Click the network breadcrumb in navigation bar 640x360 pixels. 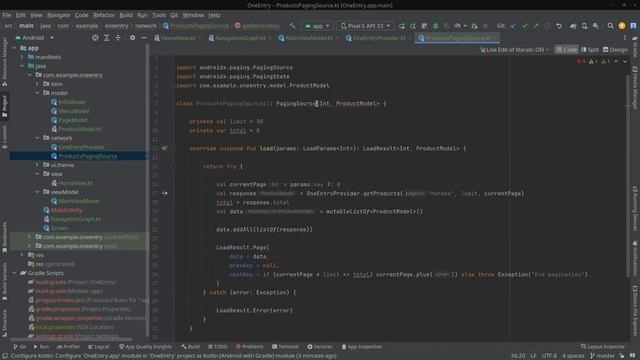click(x=146, y=26)
